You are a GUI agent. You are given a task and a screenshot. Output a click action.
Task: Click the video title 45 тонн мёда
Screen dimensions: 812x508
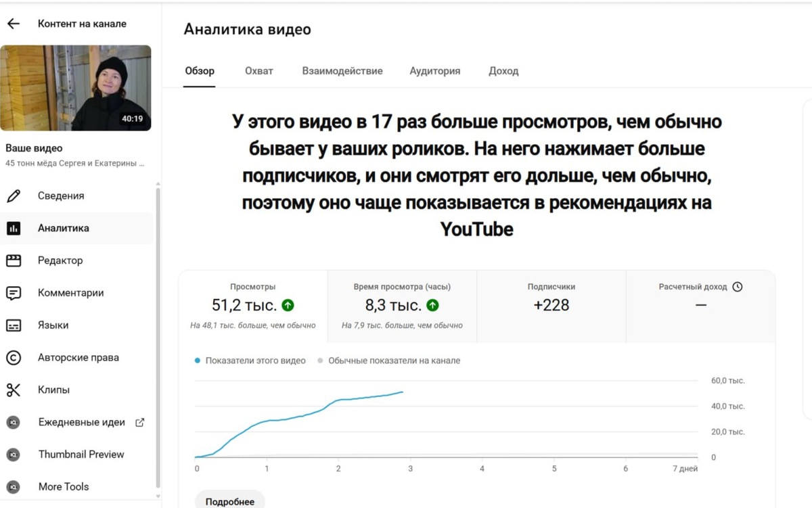click(74, 163)
